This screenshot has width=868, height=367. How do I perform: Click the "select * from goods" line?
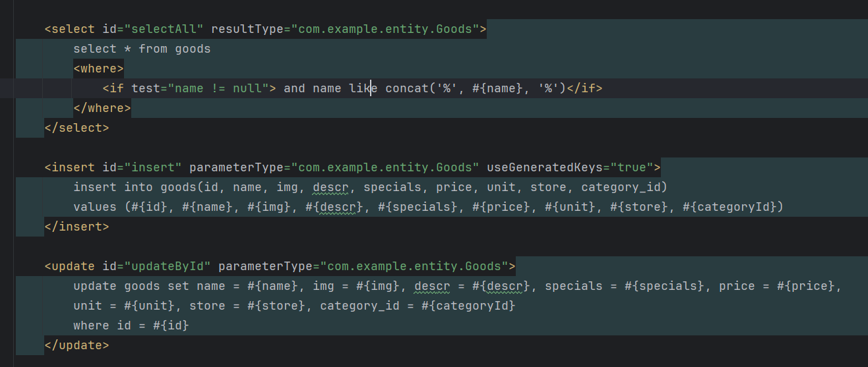coord(142,49)
